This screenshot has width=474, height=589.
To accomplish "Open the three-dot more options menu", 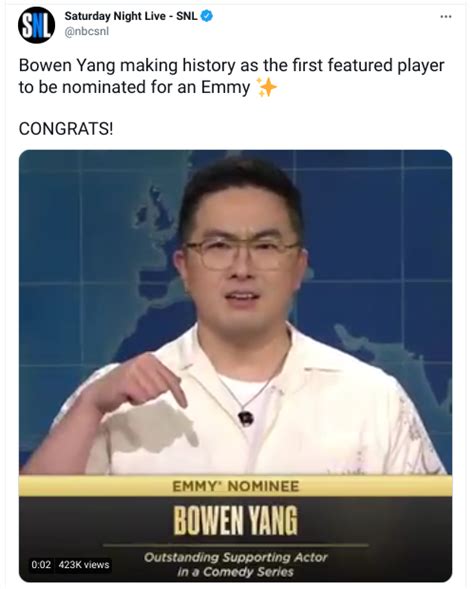I will pos(446,17).
